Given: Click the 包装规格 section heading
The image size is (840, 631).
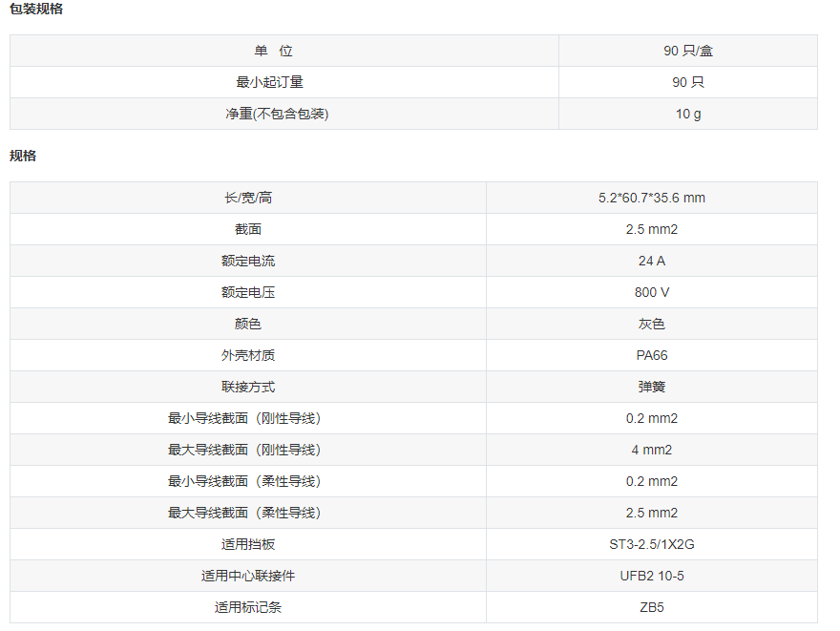Looking at the screenshot, I should (x=36, y=9).
